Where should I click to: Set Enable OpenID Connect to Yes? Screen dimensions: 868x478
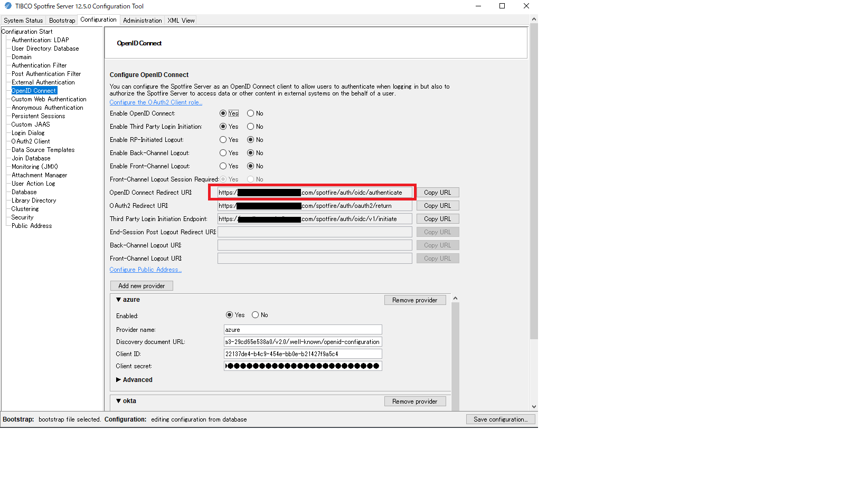[x=223, y=113]
